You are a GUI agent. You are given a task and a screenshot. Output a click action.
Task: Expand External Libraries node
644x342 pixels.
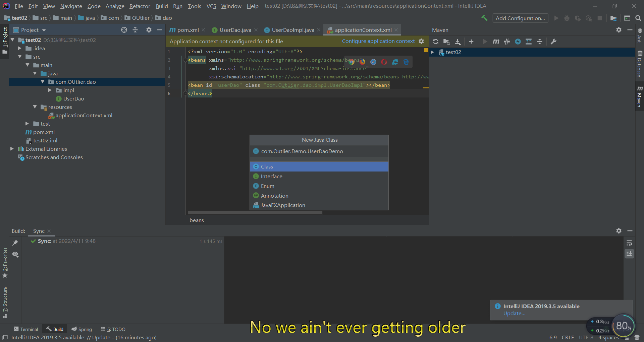(x=12, y=149)
